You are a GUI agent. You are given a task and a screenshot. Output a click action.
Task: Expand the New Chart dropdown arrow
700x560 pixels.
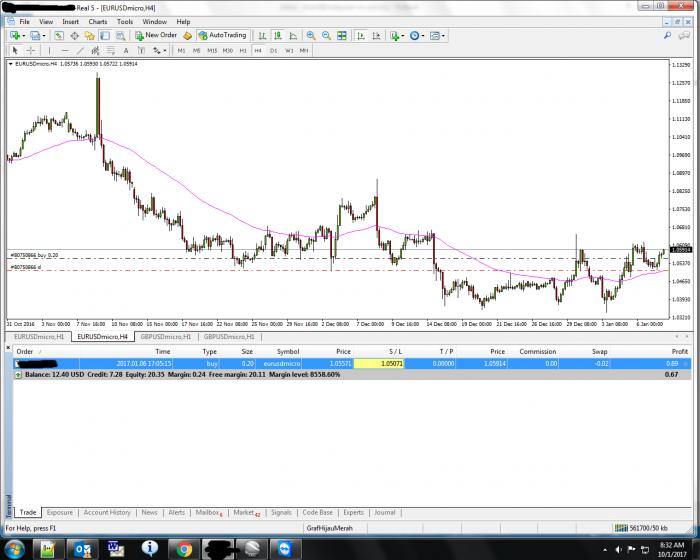[23, 36]
